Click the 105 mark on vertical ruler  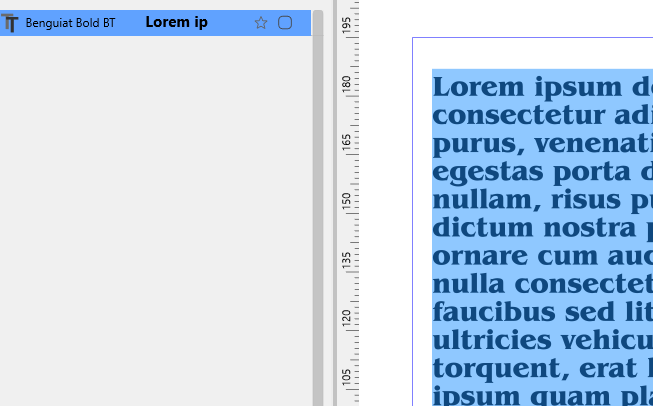(x=347, y=378)
